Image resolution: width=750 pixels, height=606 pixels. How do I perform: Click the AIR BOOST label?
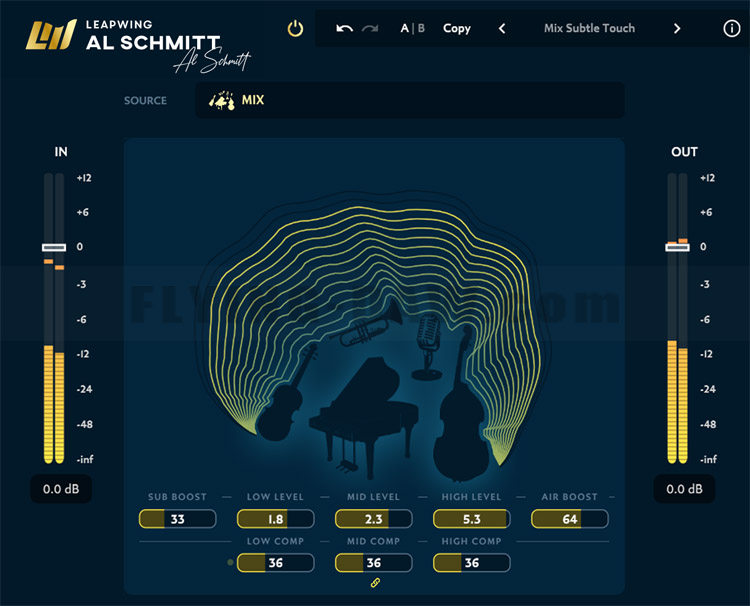coord(570,497)
